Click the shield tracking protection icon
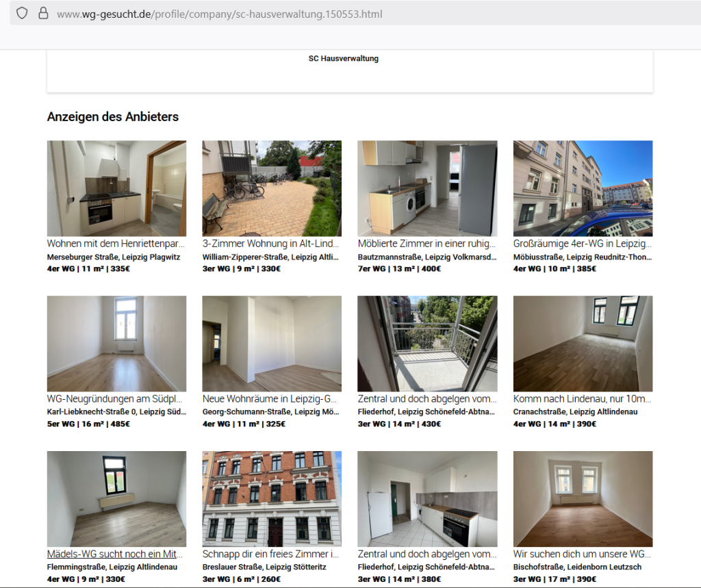Viewport: 701px width, 588px height. 22,13
